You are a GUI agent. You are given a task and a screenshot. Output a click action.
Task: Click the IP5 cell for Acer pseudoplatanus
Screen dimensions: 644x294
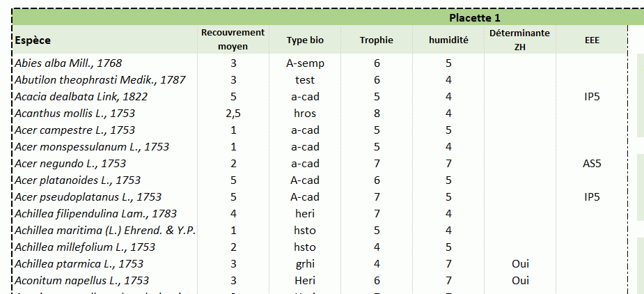592,196
